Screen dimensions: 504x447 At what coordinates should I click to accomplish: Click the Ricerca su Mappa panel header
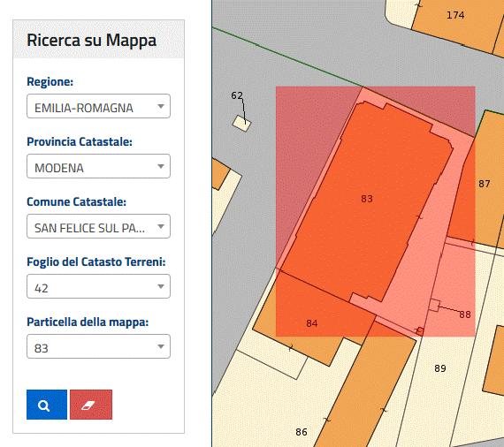click(98, 39)
